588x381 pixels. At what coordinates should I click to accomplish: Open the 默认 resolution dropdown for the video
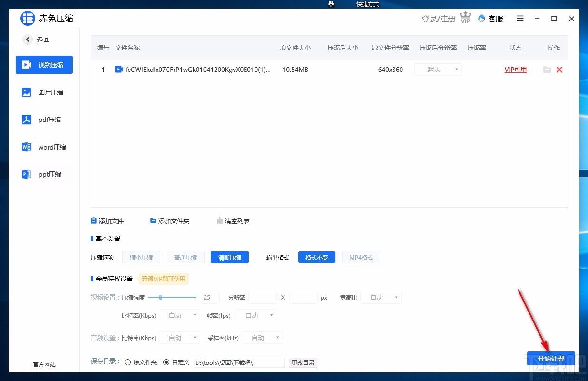pos(437,70)
